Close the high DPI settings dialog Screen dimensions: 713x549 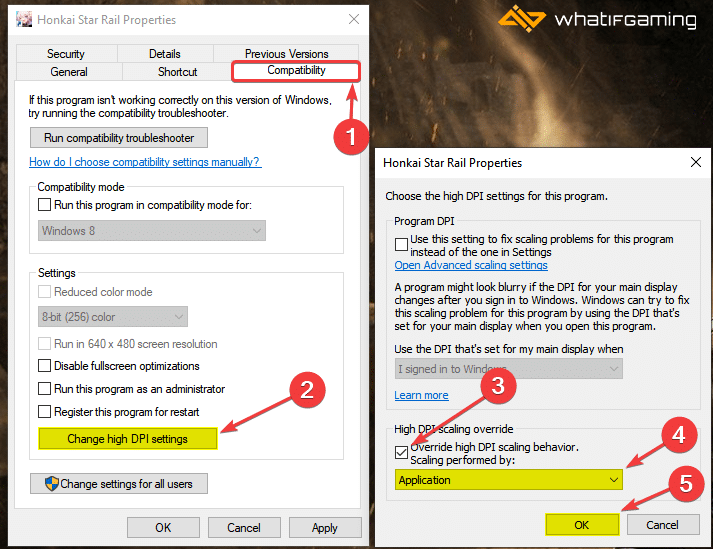[696, 162]
